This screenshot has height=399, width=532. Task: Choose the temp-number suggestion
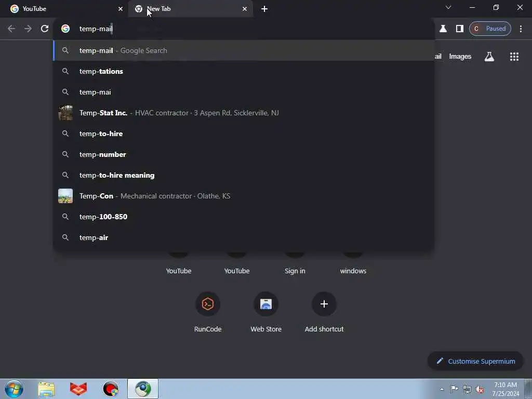tap(244, 154)
